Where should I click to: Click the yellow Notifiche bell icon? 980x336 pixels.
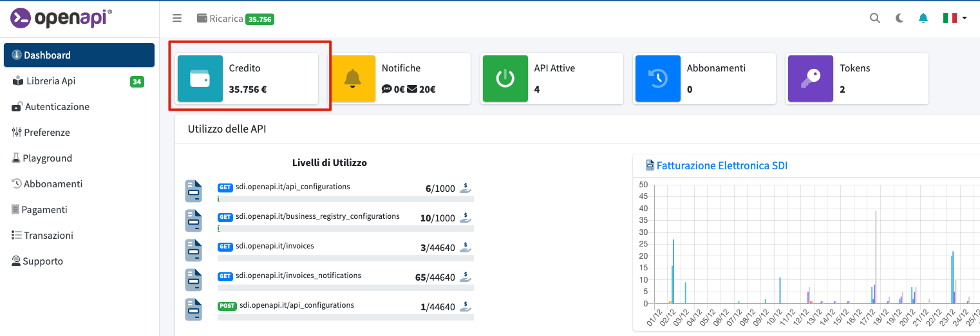coord(352,79)
